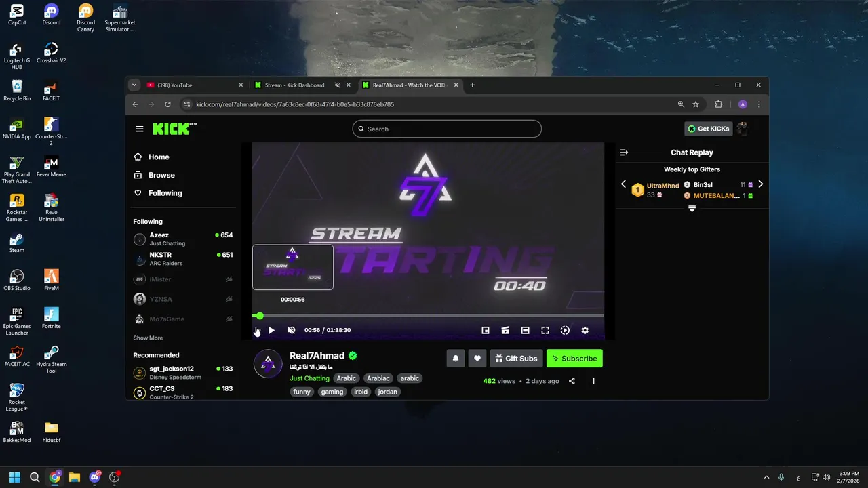Viewport: 868px width, 488px height.
Task: Follow Real7Ahmad with the heart button
Action: pos(477,359)
